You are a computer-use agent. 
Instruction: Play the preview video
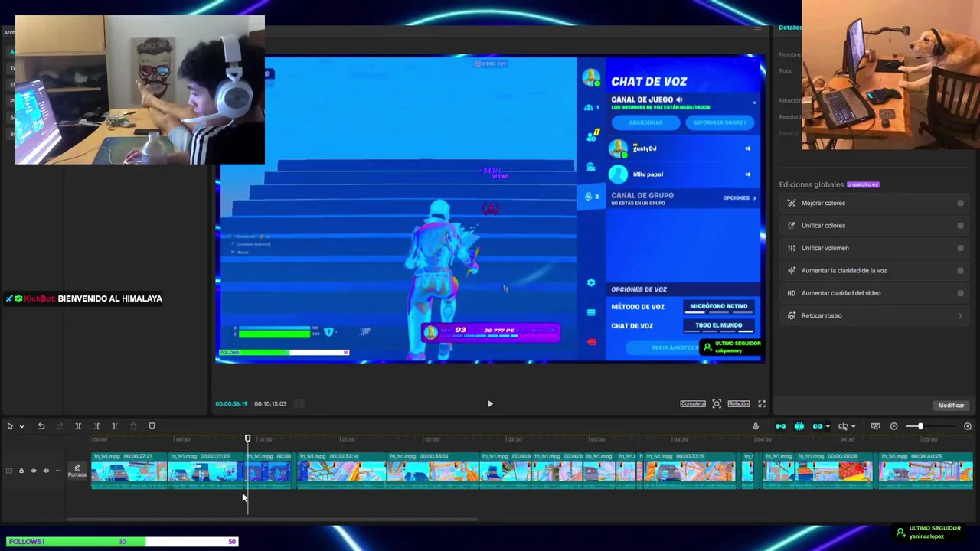pos(490,403)
